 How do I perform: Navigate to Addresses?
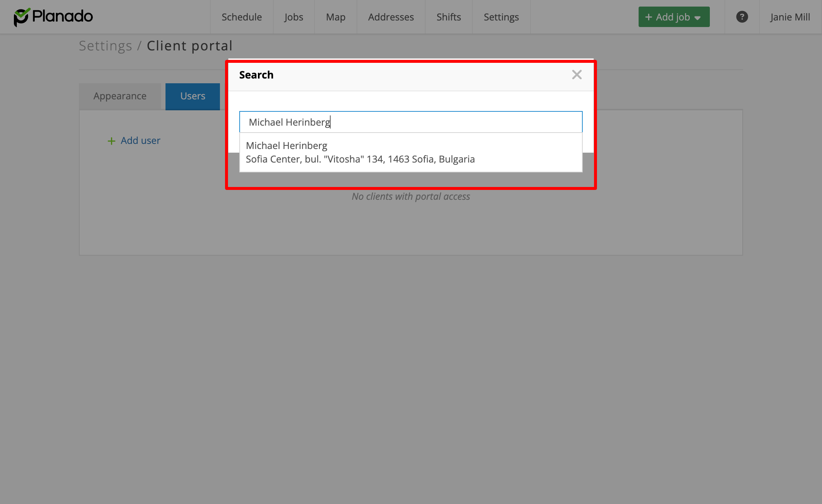(391, 17)
